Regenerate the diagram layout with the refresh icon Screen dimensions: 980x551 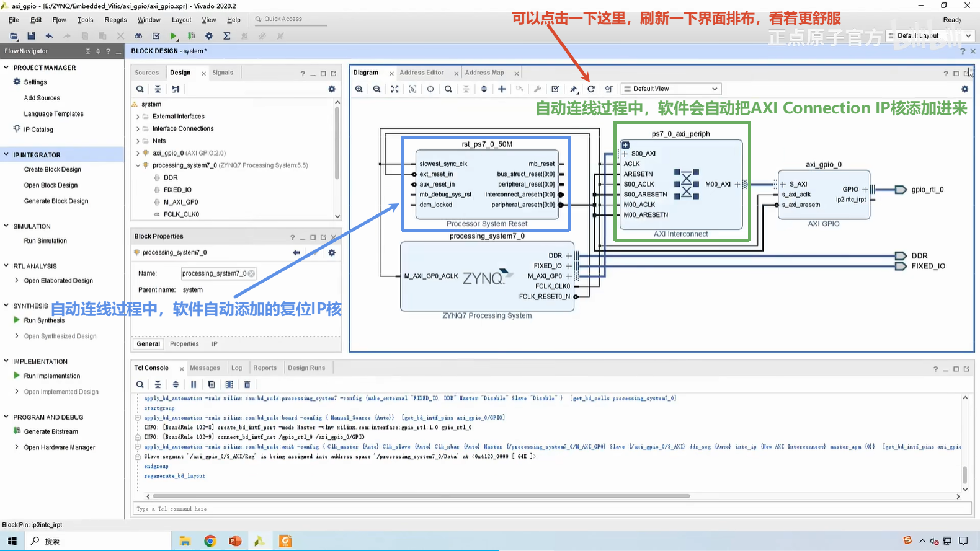pos(591,89)
